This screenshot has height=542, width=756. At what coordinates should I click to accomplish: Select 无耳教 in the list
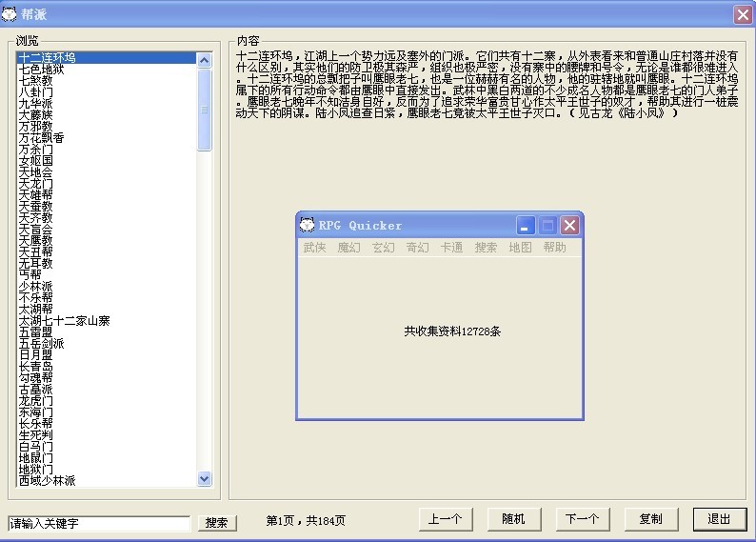coord(107,264)
